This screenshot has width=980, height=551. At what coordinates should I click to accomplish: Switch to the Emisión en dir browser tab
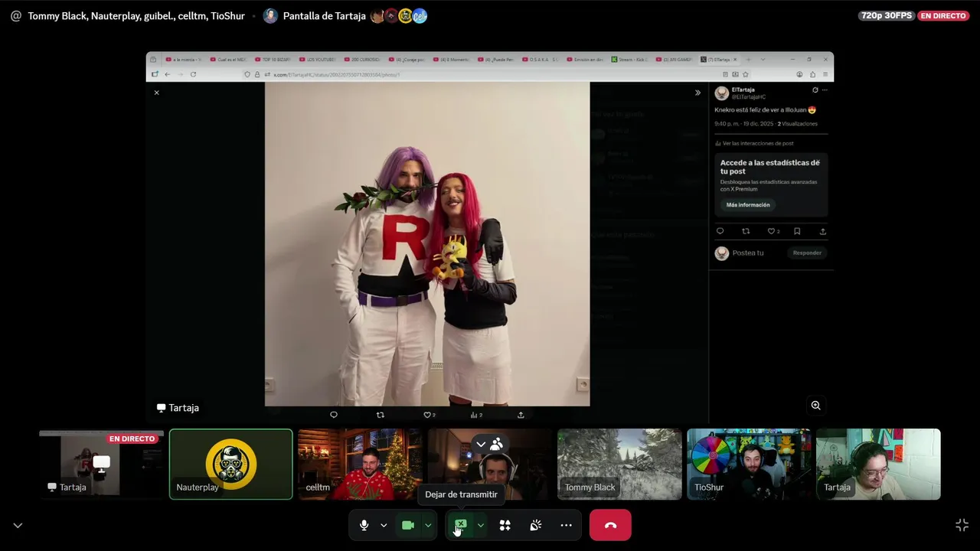click(x=586, y=59)
